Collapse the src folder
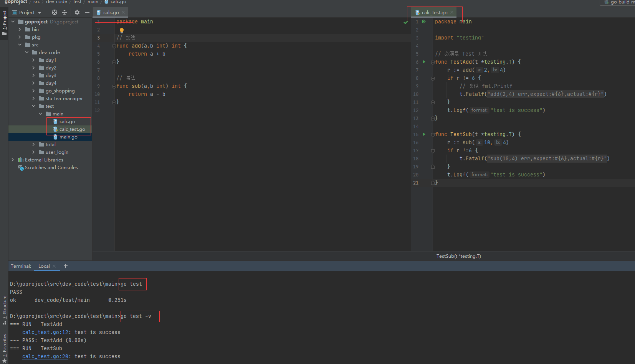The image size is (635, 364). [x=20, y=45]
